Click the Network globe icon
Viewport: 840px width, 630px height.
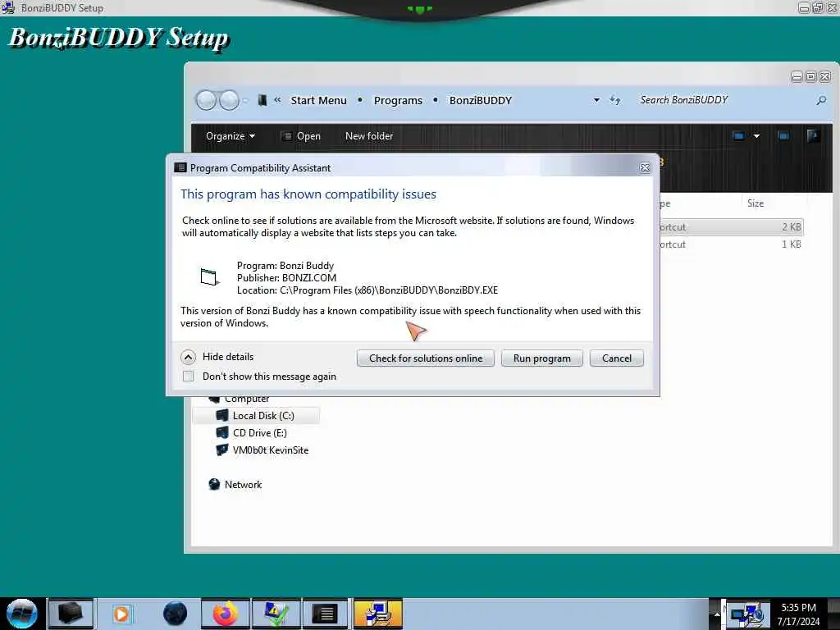[214, 484]
